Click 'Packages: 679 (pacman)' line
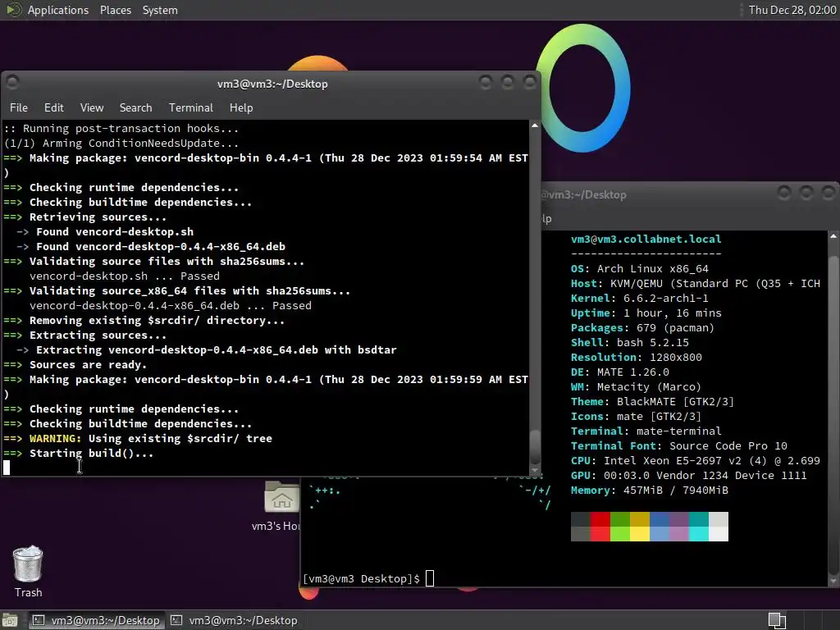The image size is (840, 630). (x=642, y=328)
